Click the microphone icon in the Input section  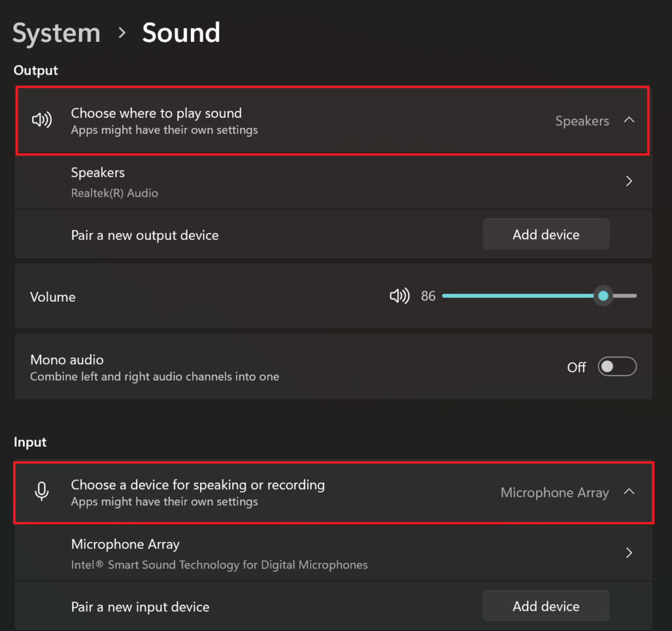click(41, 492)
